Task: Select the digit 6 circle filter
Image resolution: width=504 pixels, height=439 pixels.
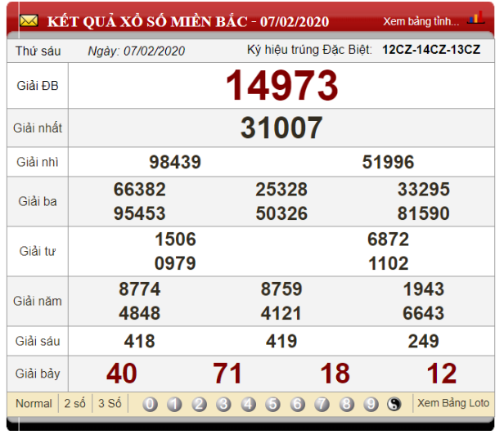Action: click(x=297, y=404)
